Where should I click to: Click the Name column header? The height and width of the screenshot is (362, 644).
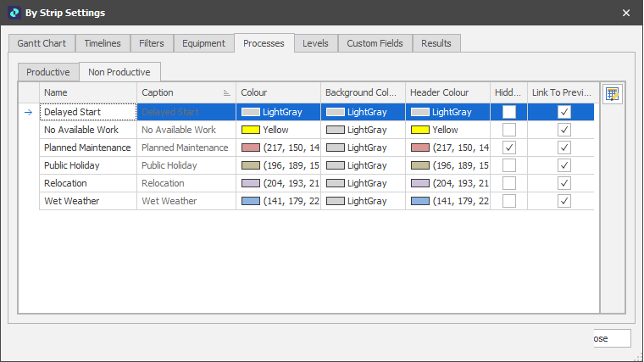click(x=88, y=92)
